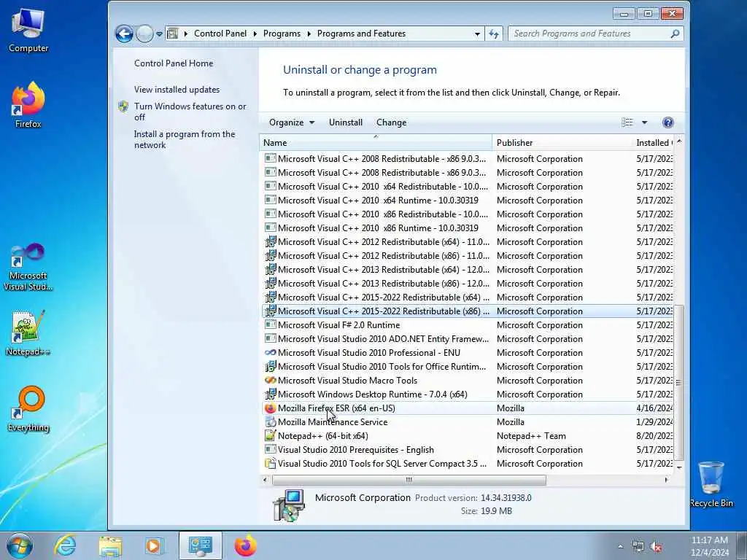Open the Recycle Bin
Image resolution: width=747 pixels, height=560 pixels.
pyautogui.click(x=711, y=484)
